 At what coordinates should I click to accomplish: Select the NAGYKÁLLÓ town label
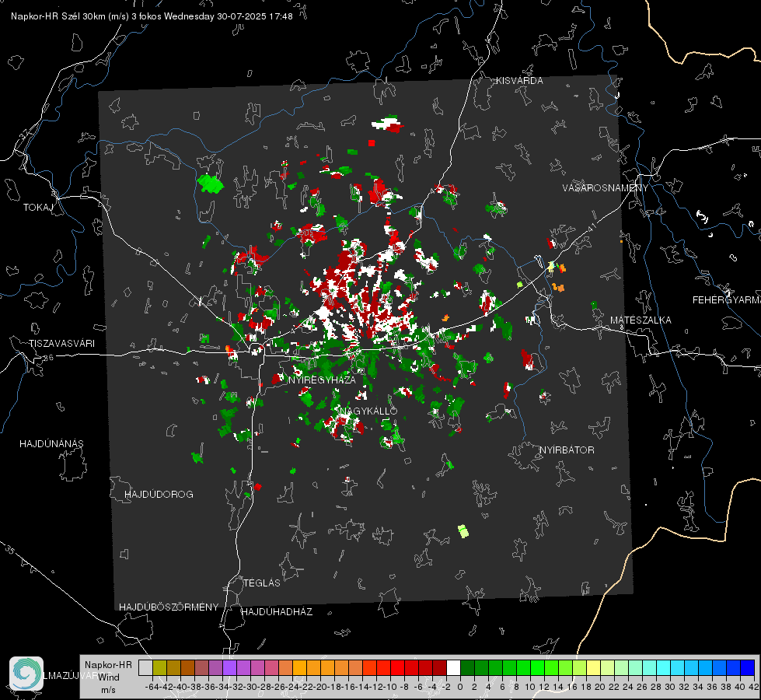click(368, 411)
